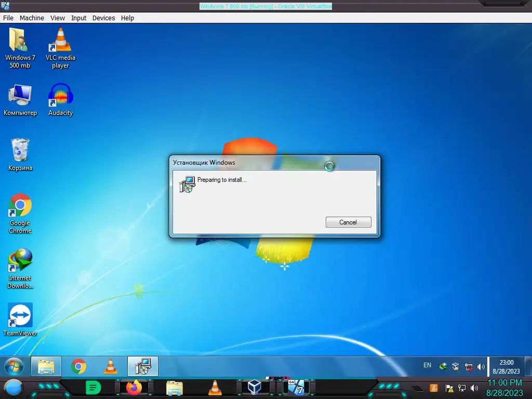Click the Java update tray icon
Image resolution: width=532 pixels, height=399 pixels.
coord(434,388)
